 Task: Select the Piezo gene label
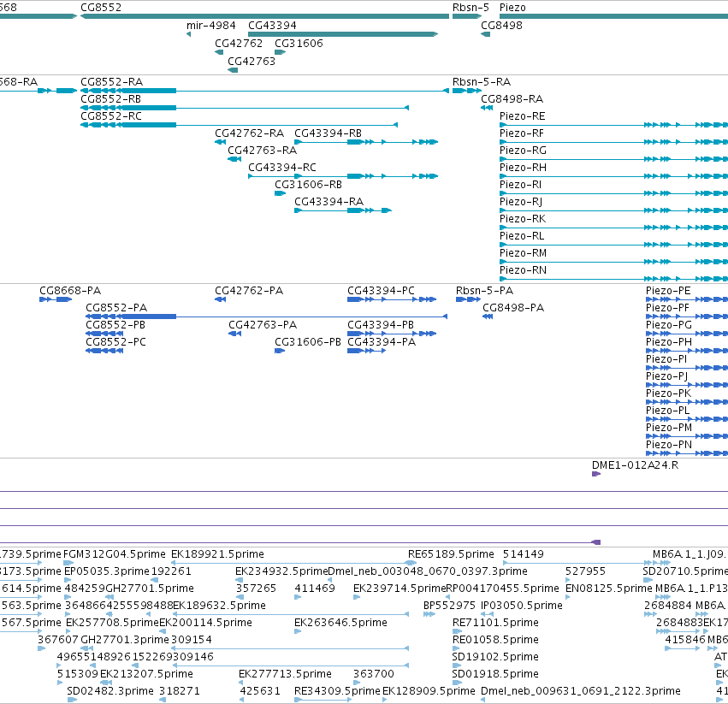tap(512, 8)
